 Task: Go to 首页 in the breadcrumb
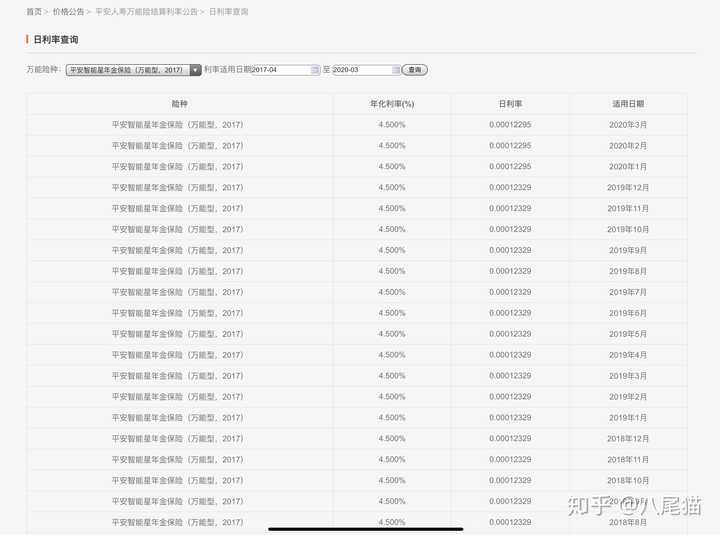pos(34,12)
